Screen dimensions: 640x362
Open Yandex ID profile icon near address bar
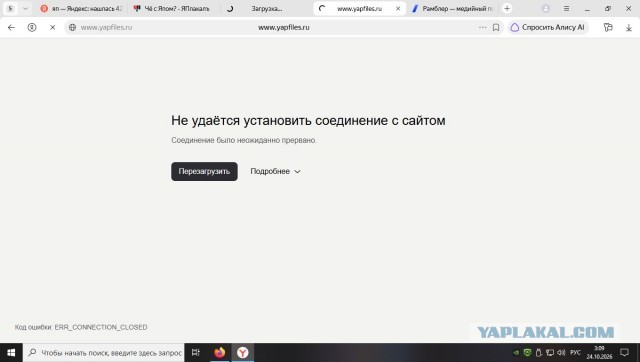click(x=32, y=27)
